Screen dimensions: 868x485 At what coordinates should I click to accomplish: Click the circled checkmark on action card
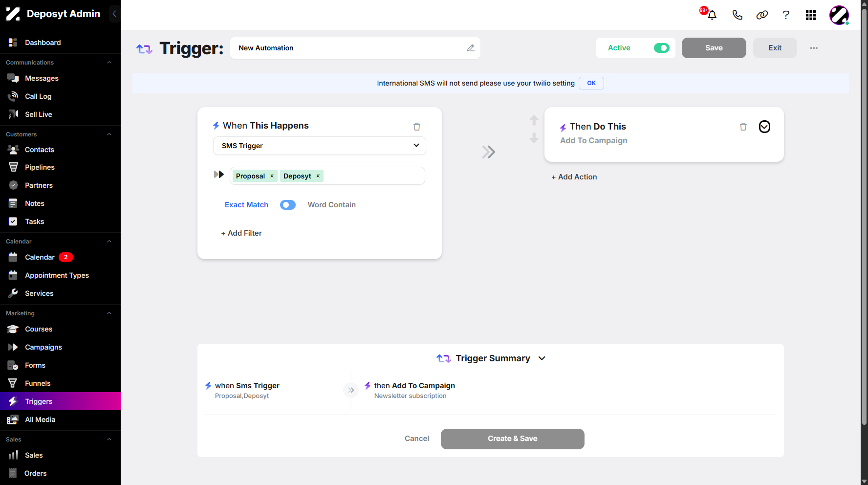point(764,127)
